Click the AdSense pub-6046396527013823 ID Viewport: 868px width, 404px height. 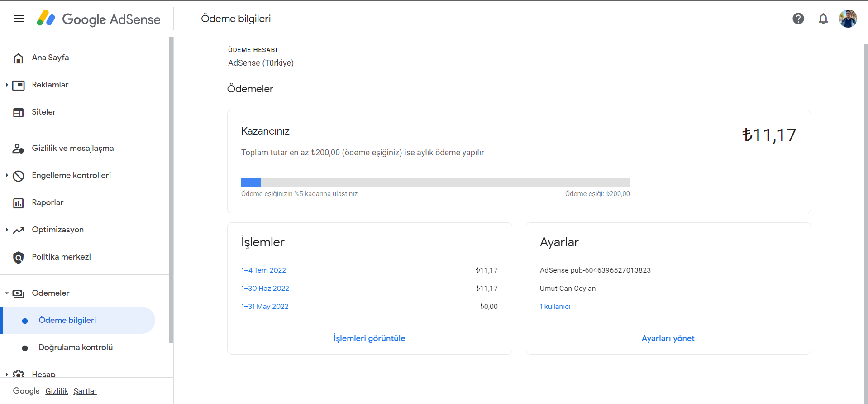pyautogui.click(x=595, y=270)
